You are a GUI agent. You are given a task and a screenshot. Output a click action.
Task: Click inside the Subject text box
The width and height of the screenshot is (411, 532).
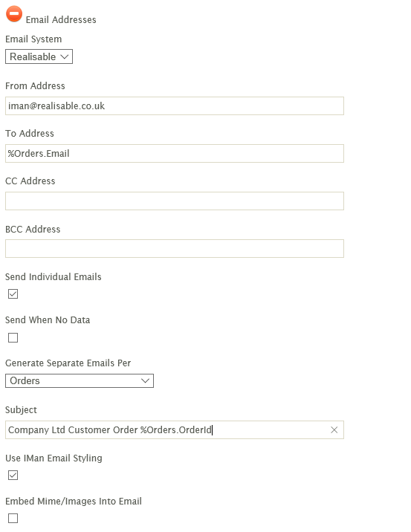point(175,430)
